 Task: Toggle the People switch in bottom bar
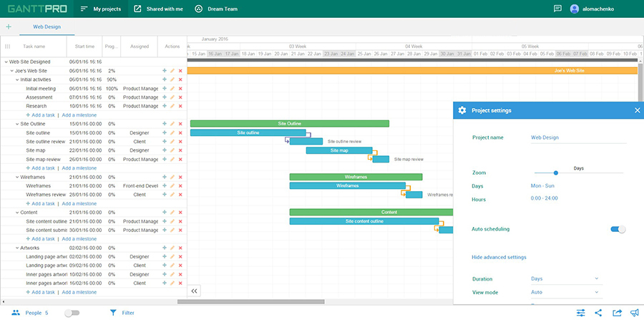pos(72,313)
